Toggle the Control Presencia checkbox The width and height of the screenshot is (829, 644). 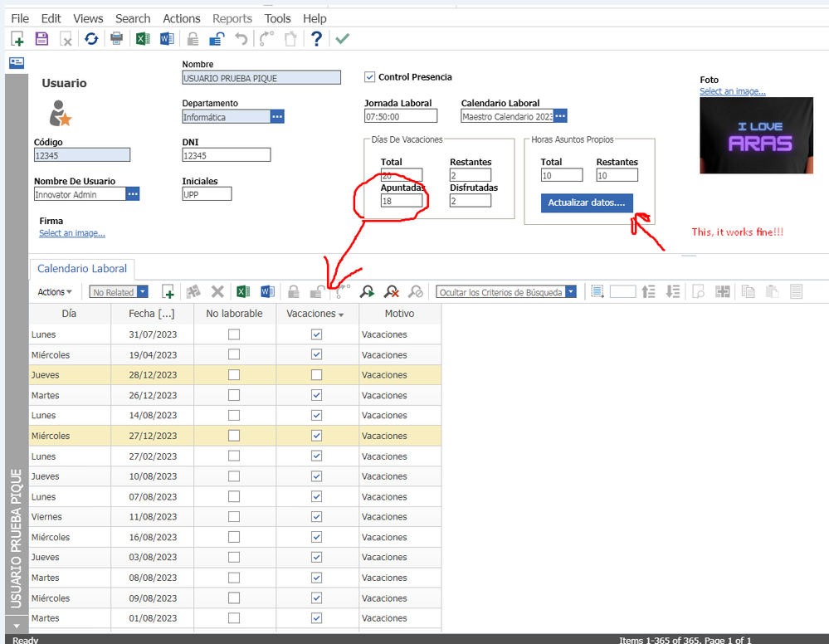(369, 77)
